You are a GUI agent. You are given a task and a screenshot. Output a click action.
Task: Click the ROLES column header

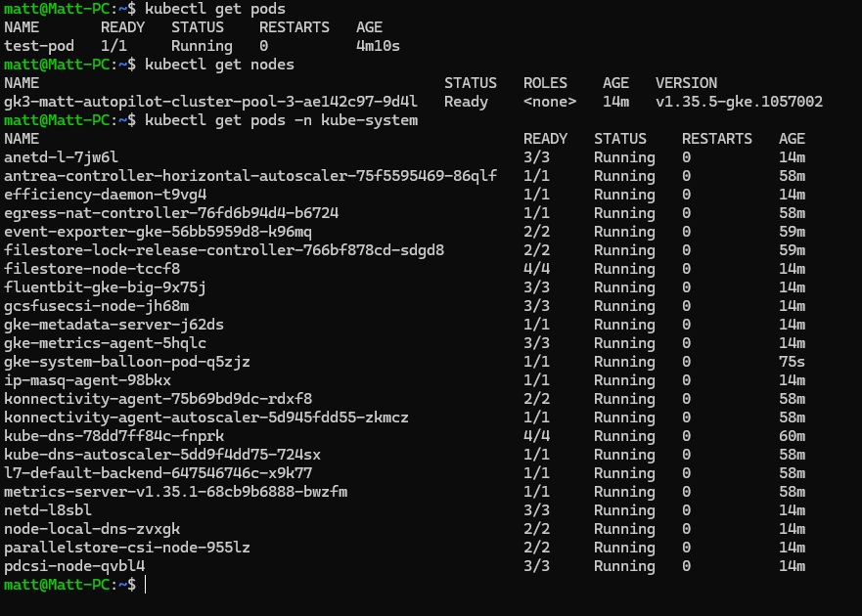[x=545, y=83]
